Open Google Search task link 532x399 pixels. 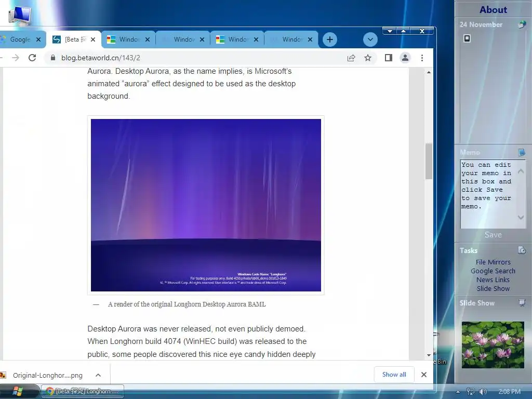(493, 271)
